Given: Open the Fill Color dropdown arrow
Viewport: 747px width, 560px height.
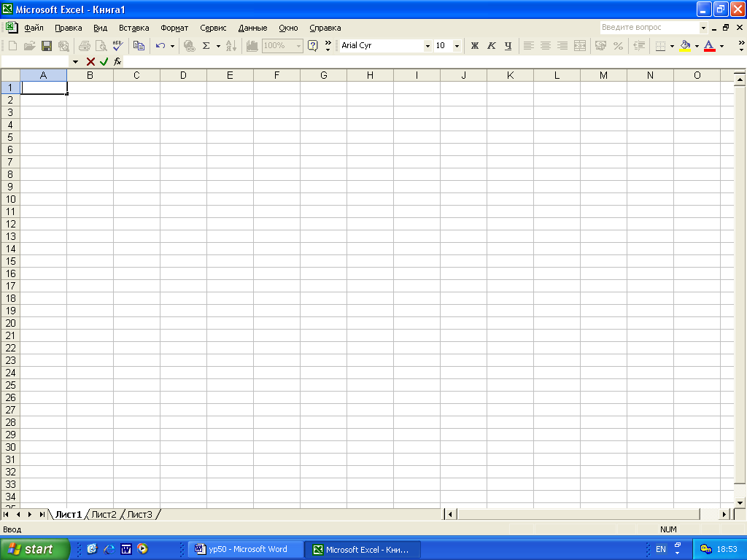Looking at the screenshot, I should point(697,46).
